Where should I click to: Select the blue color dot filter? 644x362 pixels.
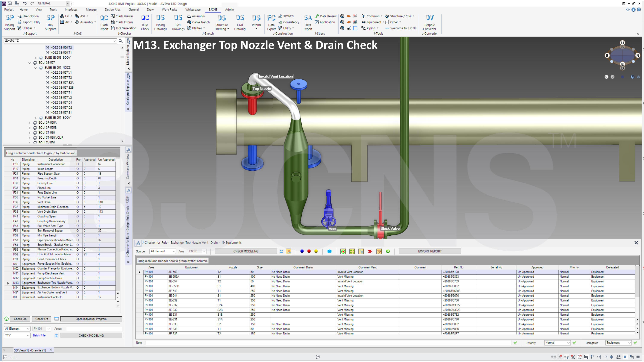pyautogui.click(x=302, y=251)
